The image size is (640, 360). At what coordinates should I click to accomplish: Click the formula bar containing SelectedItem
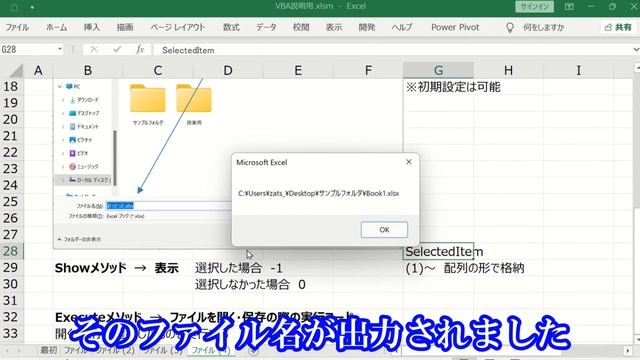pyautogui.click(x=392, y=50)
